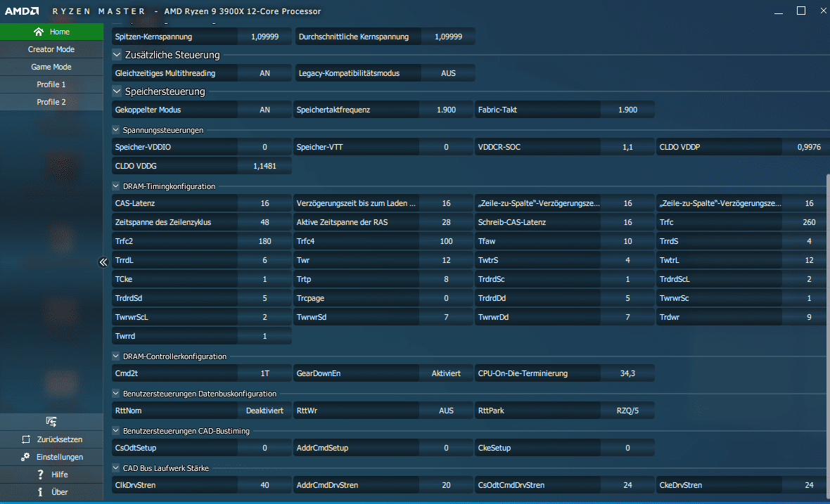Collapse sidebar with double-chevron arrow
The height and width of the screenshot is (504, 830).
(103, 261)
